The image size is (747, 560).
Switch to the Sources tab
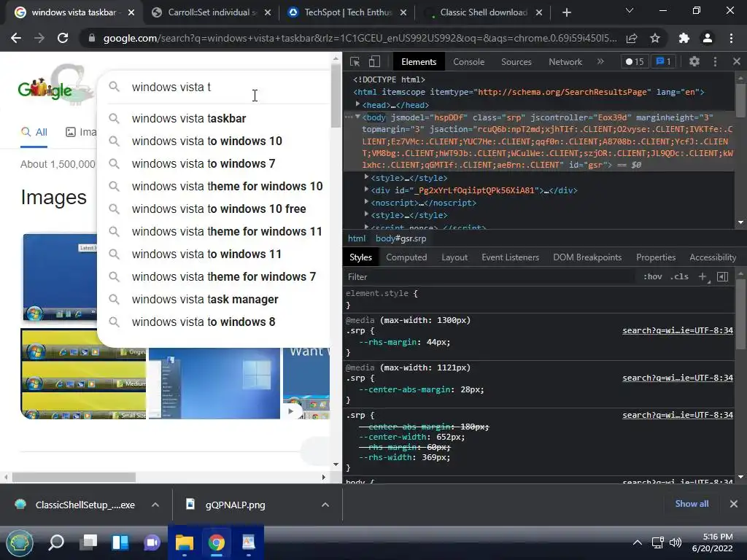516,62
